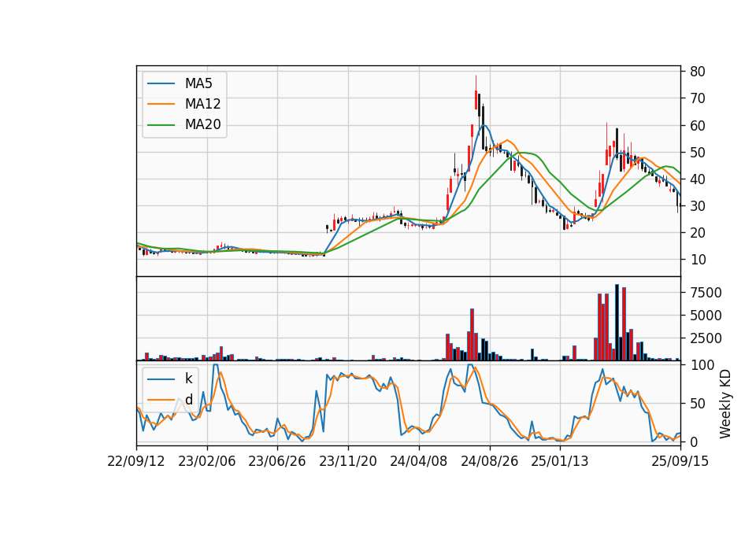Click the volume axis value 5000
The height and width of the screenshot is (543, 756).
706,316
